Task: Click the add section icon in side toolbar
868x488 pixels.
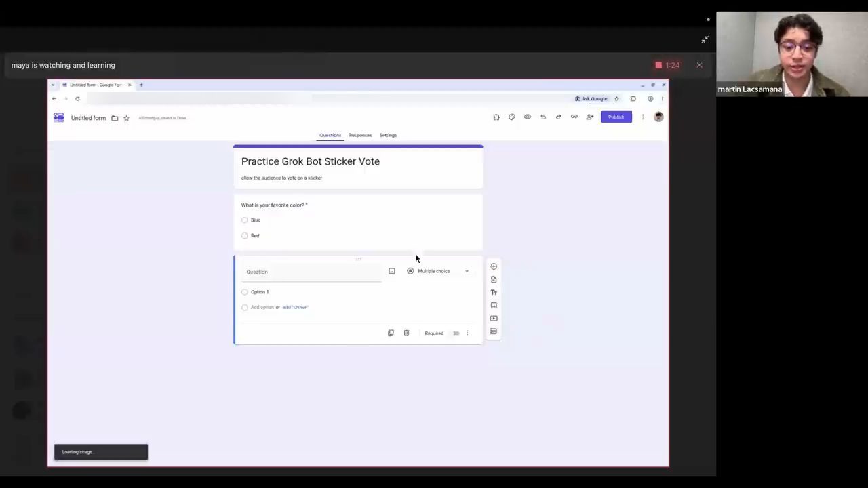Action: pos(494,331)
